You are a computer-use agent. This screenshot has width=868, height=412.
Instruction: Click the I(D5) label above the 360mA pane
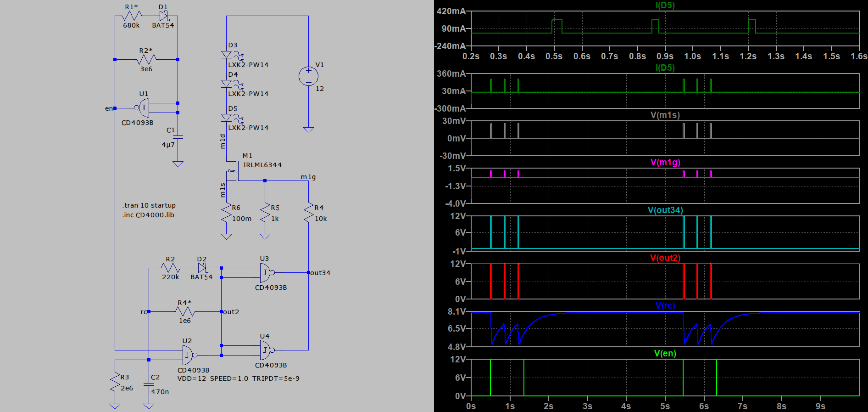(x=665, y=68)
